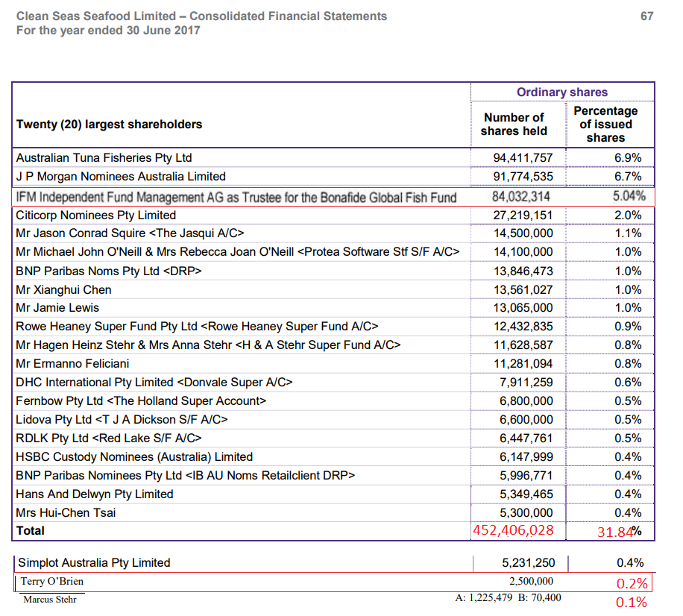Select 'Mr Ermanno Feliciani' shareholder name
The height and width of the screenshot is (616, 683).
point(72,364)
